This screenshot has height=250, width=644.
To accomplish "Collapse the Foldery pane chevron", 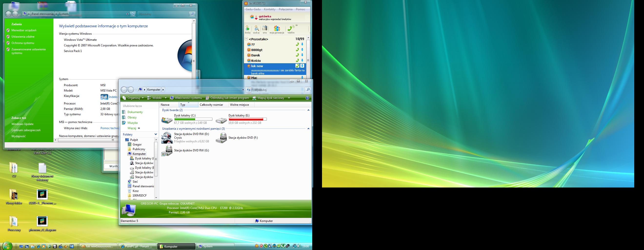I will pyautogui.click(x=156, y=134).
